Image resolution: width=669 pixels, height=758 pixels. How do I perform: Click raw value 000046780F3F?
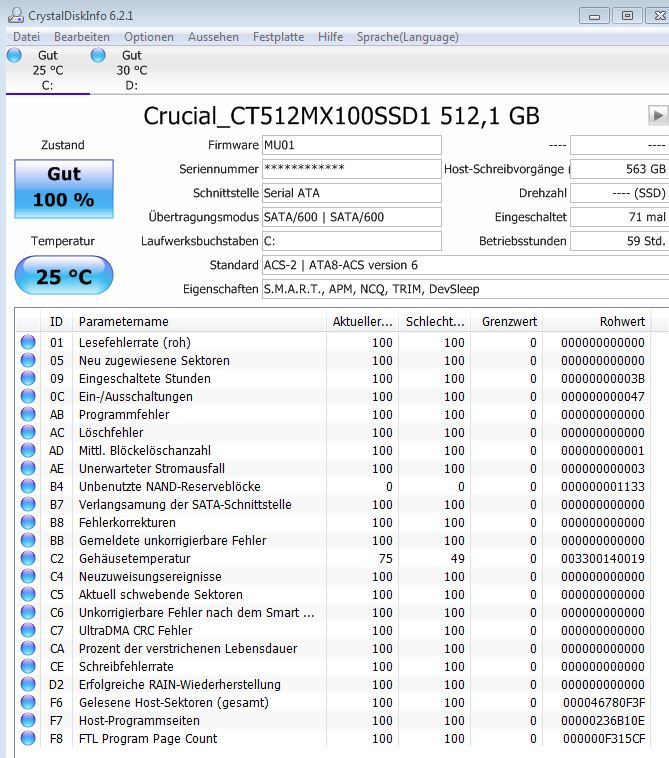pyautogui.click(x=604, y=702)
